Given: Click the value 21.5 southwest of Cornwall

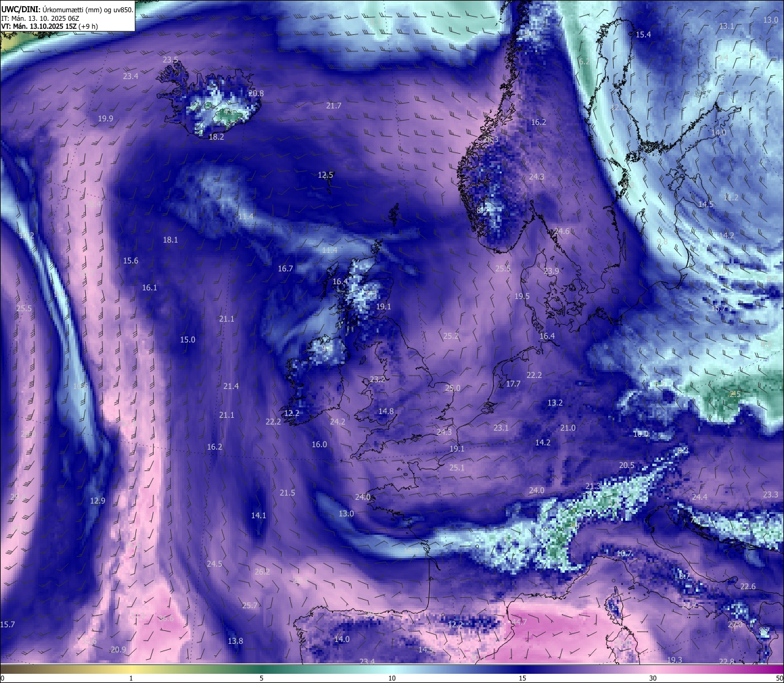Looking at the screenshot, I should pos(287,493).
